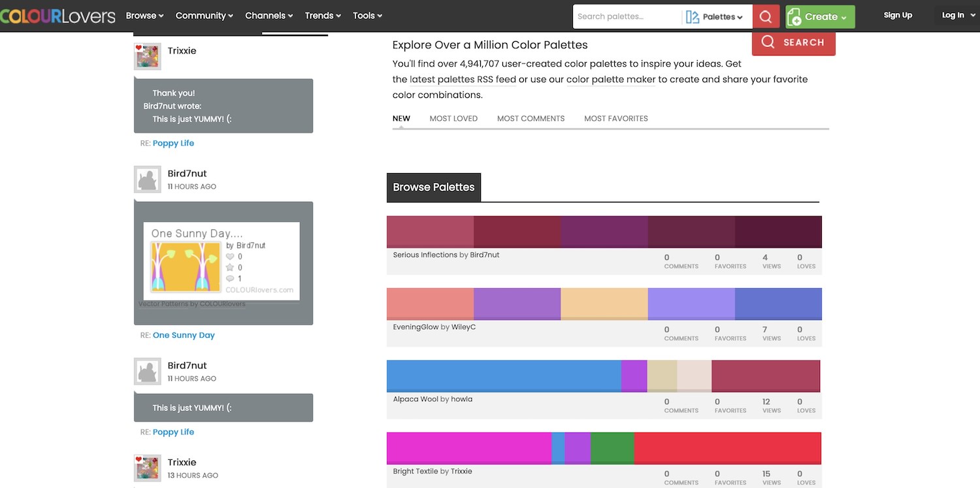The image size is (980, 488).
Task: Click the Vector Patterns by COLOURlovers caption
Action: pos(192,304)
